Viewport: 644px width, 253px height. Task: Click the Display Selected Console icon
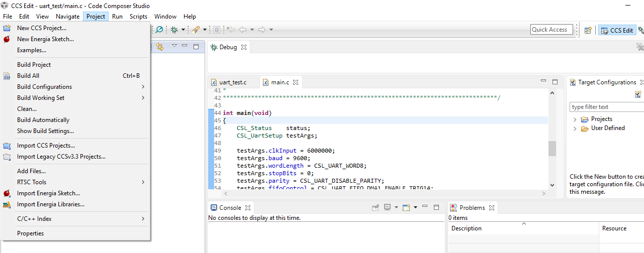pos(387,207)
